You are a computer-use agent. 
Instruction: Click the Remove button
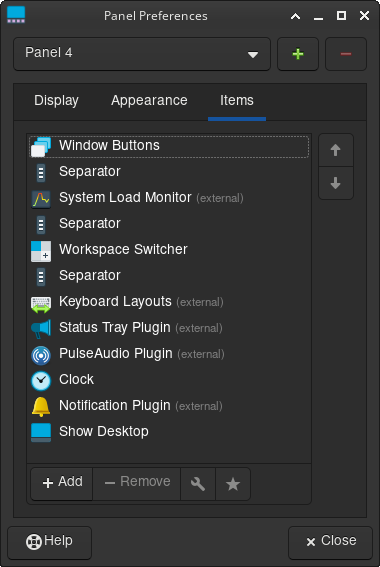137,483
